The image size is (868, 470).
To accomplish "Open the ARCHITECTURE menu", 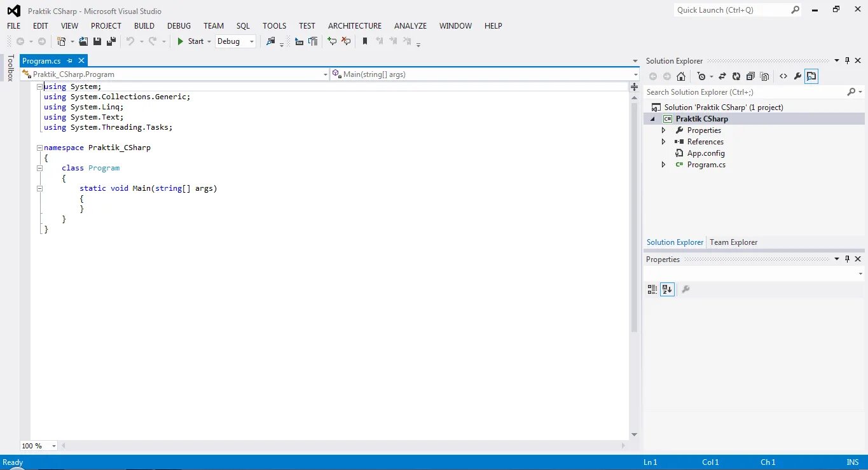I will coord(355,26).
